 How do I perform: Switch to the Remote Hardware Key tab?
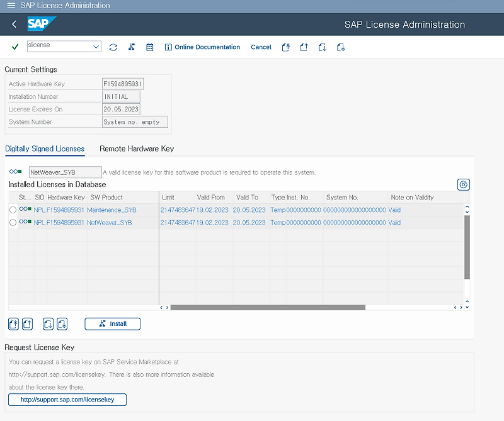(x=136, y=149)
